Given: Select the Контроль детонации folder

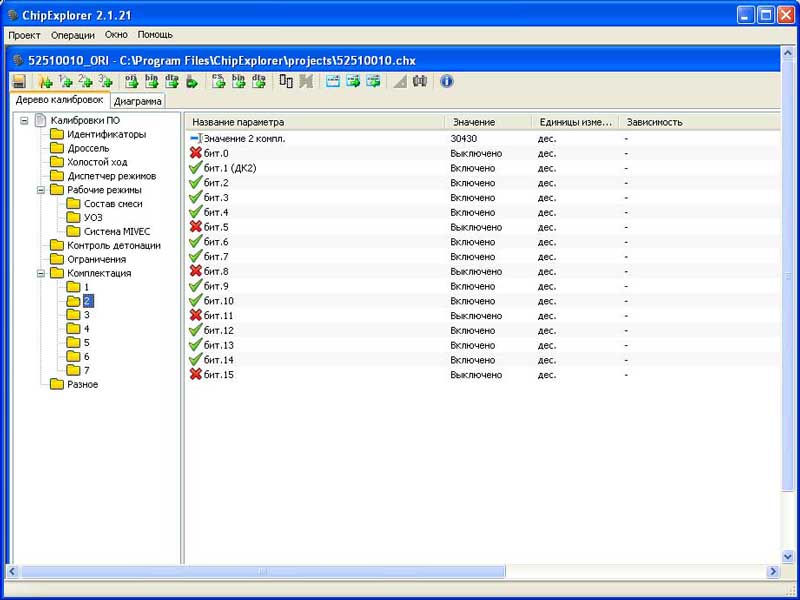Looking at the screenshot, I should click(113, 245).
